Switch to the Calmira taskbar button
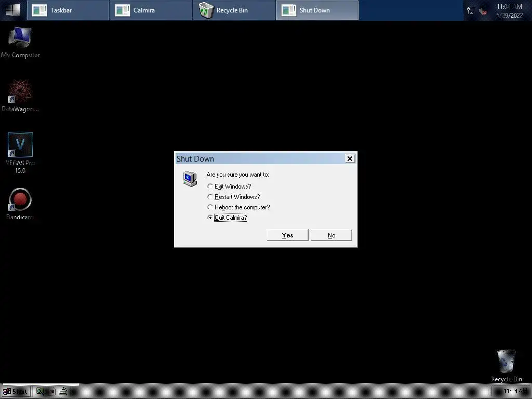The width and height of the screenshot is (532, 399). click(x=151, y=10)
